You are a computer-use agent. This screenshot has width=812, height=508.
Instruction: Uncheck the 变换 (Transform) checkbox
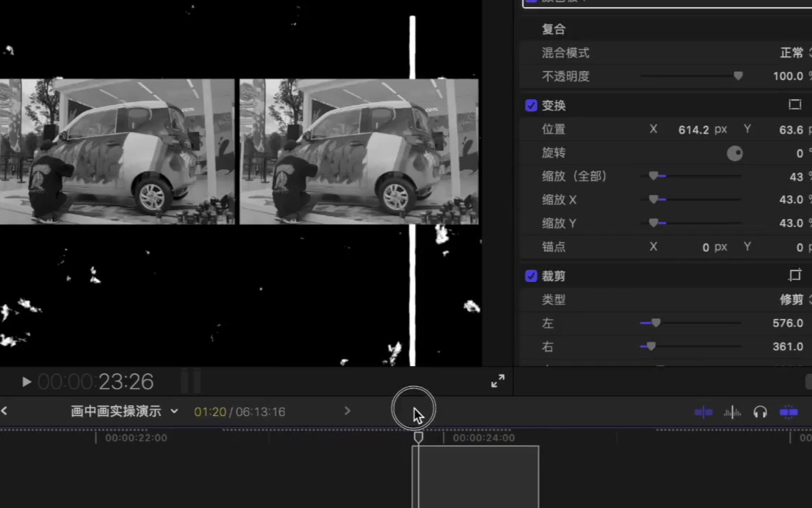tap(531, 106)
